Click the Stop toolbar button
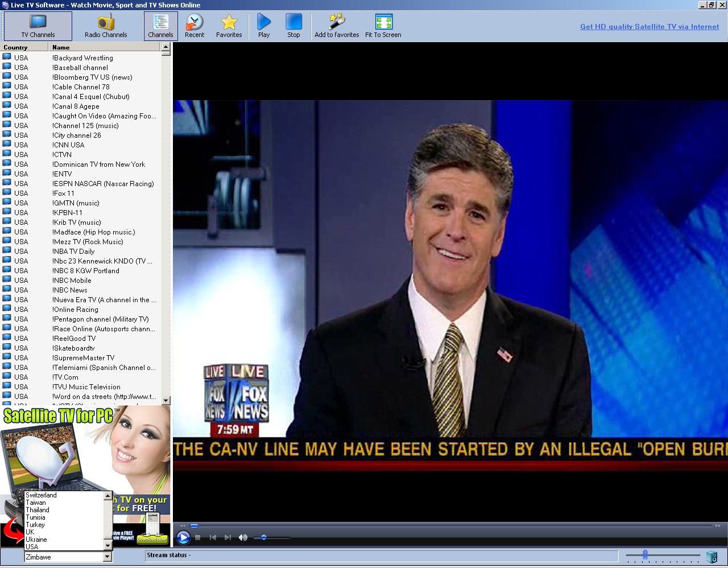Viewport: 728px width, 568px height. pos(293,26)
